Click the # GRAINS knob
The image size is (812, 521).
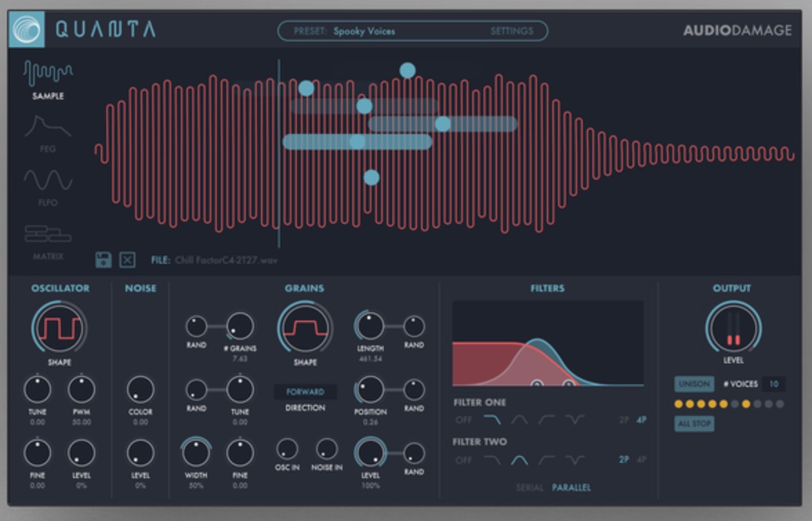(x=240, y=327)
